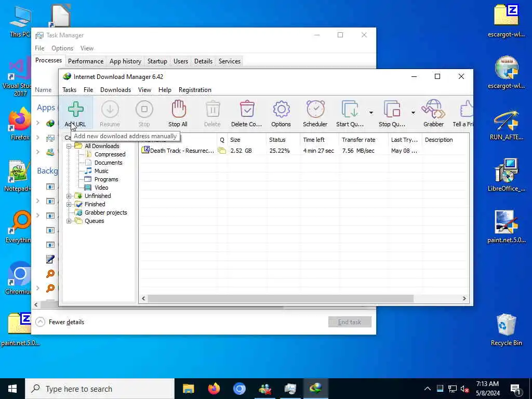532x399 pixels.
Task: Open the Start Queue dropdown arrow
Action: pyautogui.click(x=371, y=113)
